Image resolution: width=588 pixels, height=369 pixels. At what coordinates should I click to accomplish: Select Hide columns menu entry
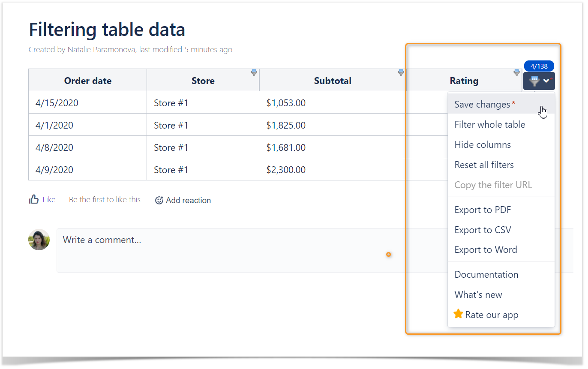point(483,145)
